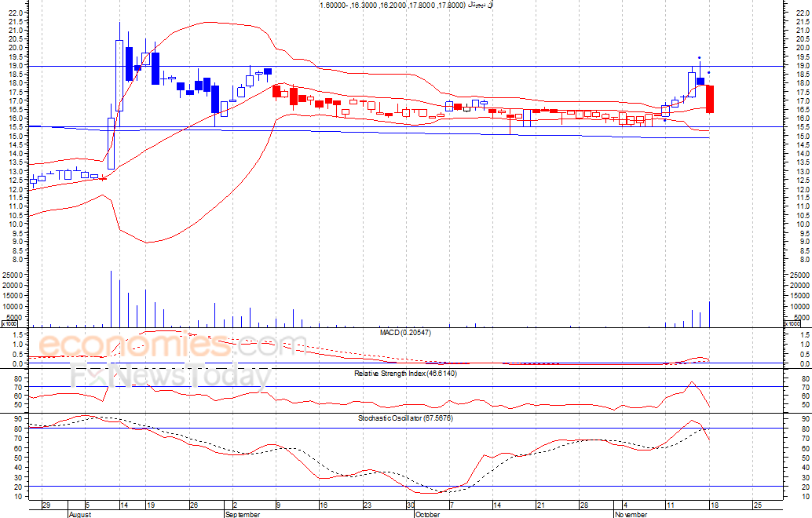
Task: Select the Relative Strength Index (46.6140) label
Action: tap(405, 373)
